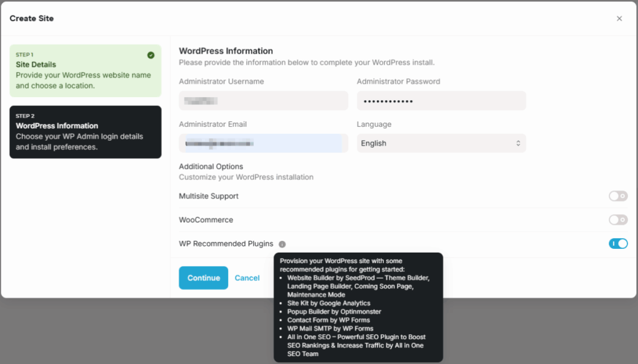Click the Multisite Support label text
The width and height of the screenshot is (638, 364).
click(209, 196)
